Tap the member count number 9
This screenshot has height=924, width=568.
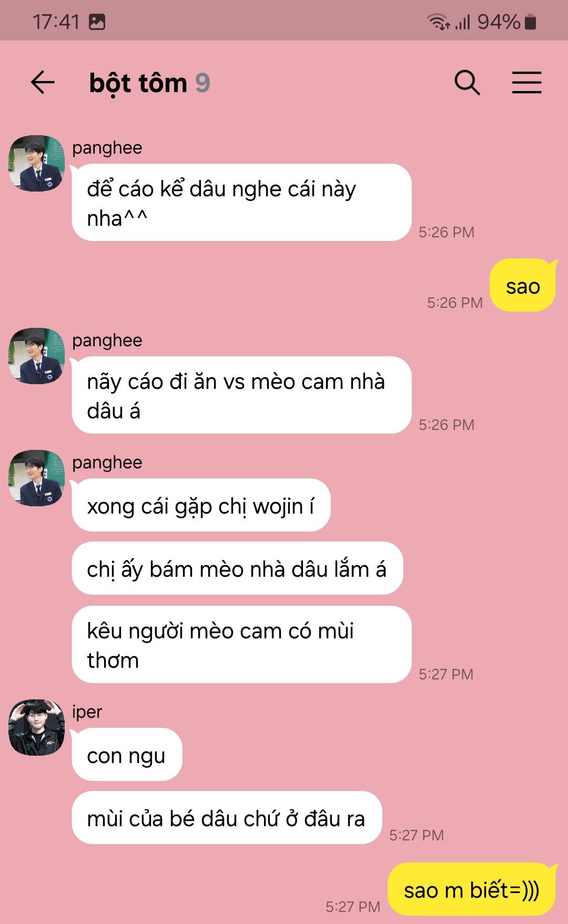pyautogui.click(x=202, y=83)
